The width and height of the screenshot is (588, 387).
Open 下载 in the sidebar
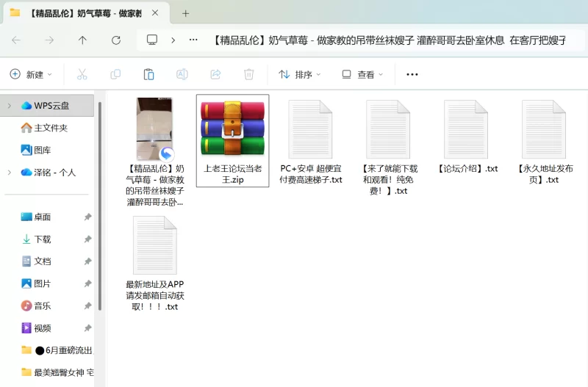(x=43, y=239)
